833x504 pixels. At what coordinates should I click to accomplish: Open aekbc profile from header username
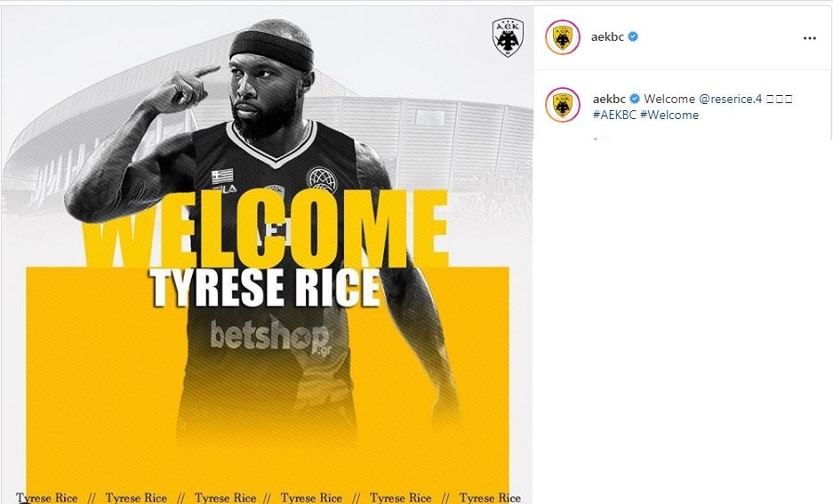click(607, 37)
